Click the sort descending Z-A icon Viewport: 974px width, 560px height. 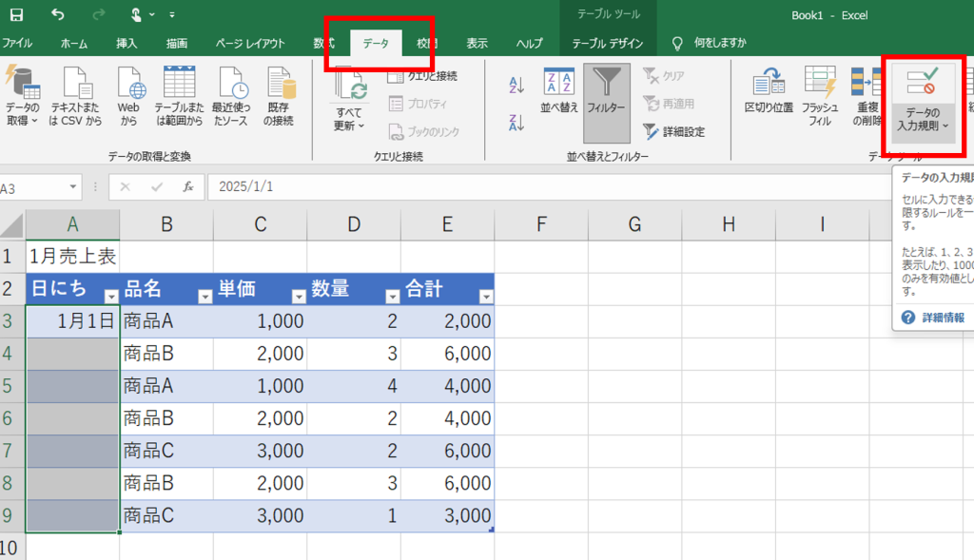pos(516,122)
